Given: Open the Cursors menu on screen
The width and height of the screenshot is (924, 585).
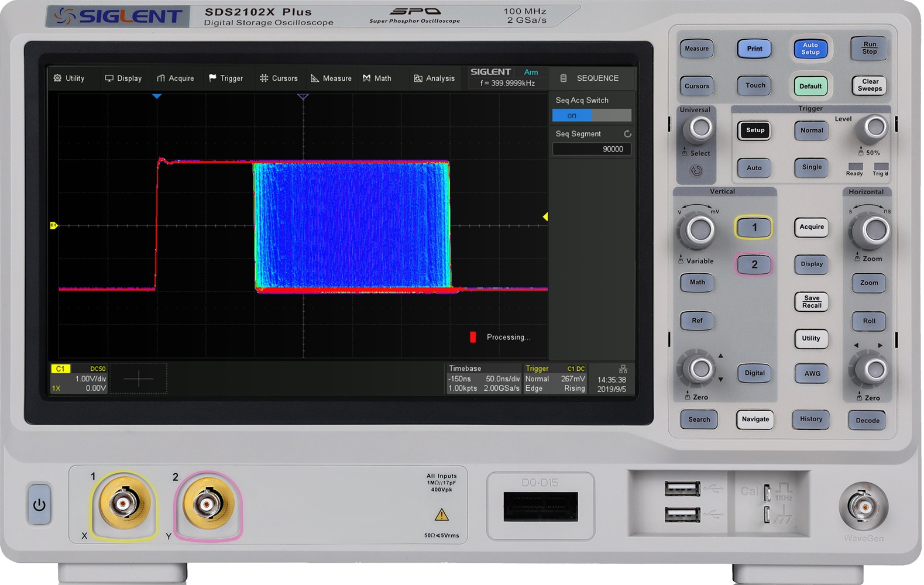Looking at the screenshot, I should pos(279,78).
